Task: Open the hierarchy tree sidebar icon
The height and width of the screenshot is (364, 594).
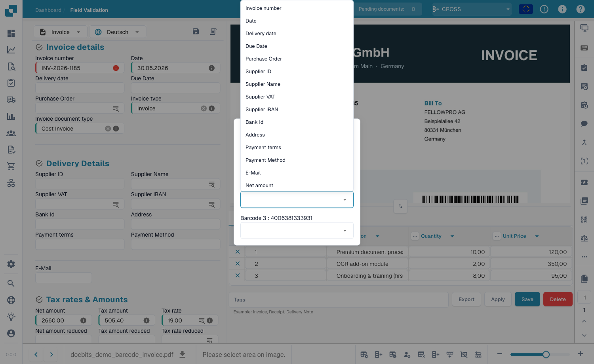Action: tap(11, 183)
